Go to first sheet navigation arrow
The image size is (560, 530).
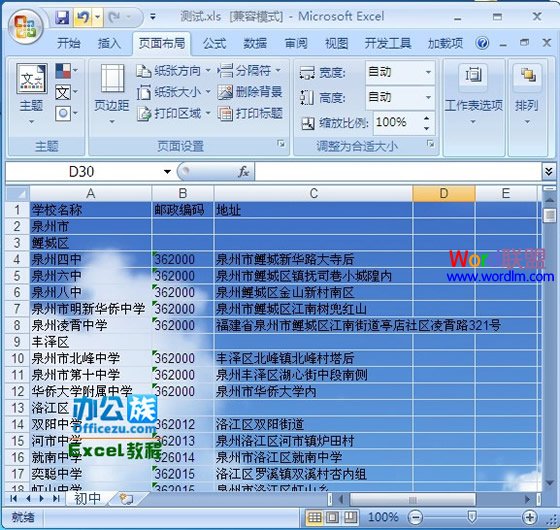point(14,499)
